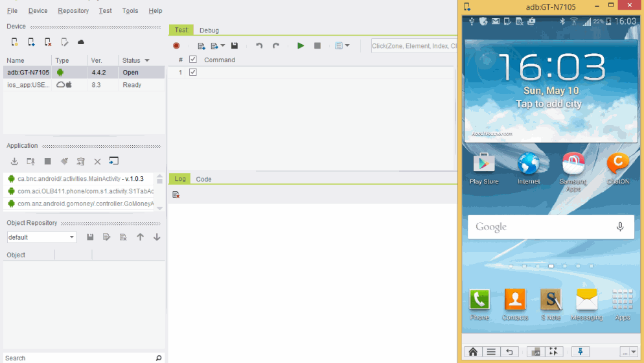Uncheck the checkbox in command row 1
This screenshot has width=644, height=363.
192,72
